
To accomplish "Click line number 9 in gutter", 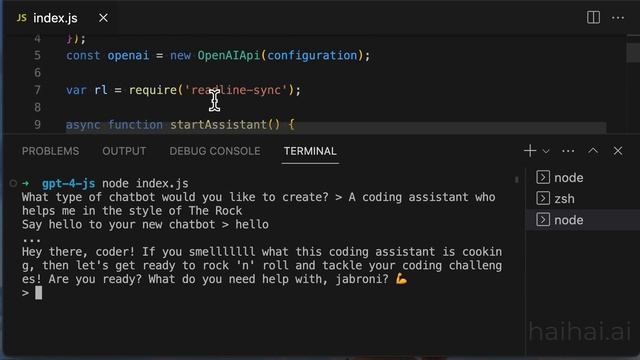I will [37, 124].
